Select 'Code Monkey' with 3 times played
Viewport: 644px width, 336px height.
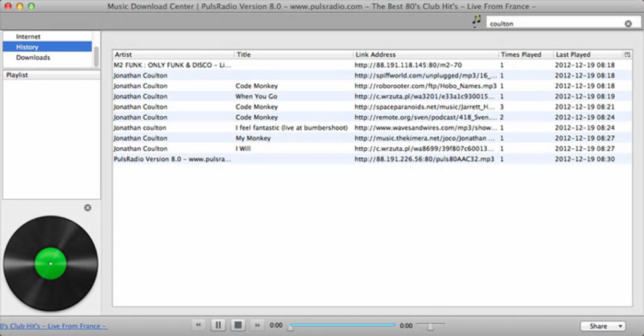click(257, 107)
